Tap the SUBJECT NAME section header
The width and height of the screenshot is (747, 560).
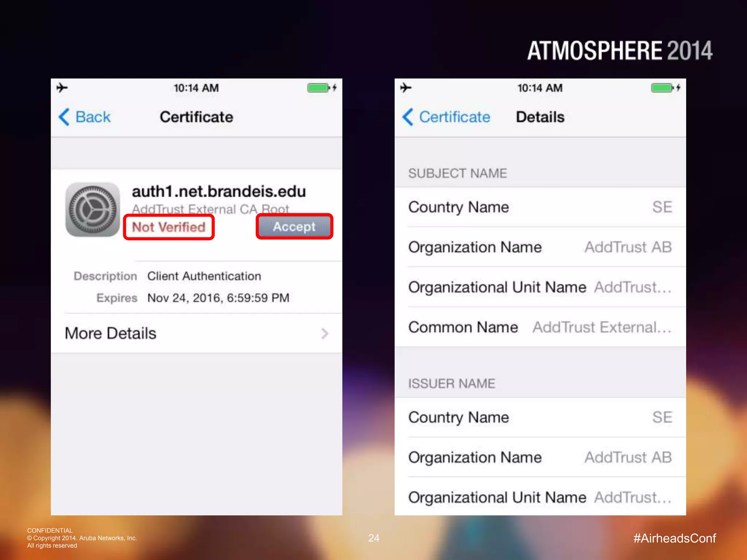457,173
